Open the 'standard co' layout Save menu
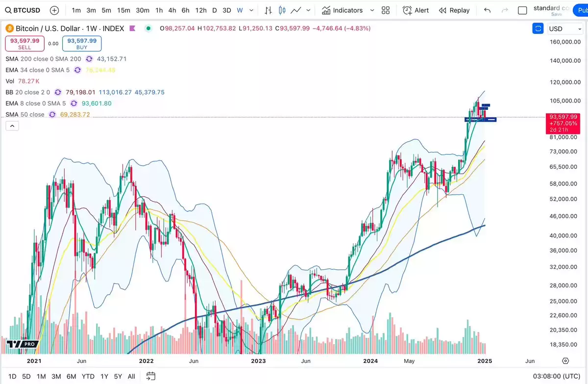The image size is (588, 384). coord(550,10)
